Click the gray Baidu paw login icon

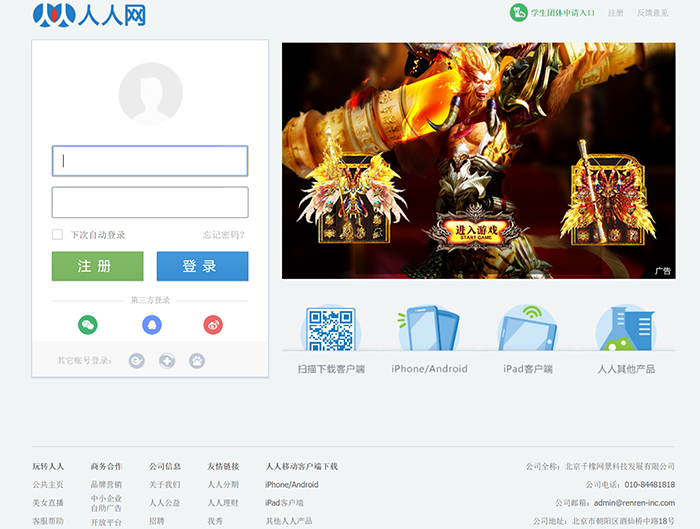(197, 360)
